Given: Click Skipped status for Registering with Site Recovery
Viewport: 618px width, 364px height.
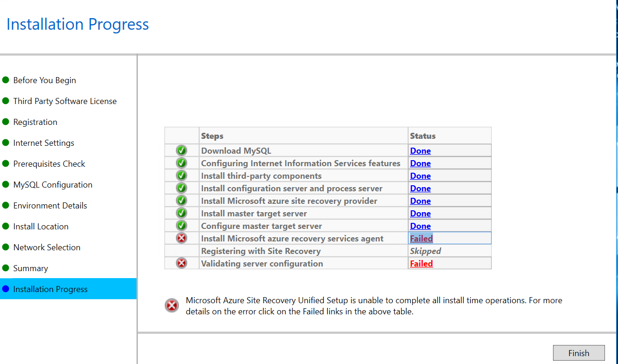Looking at the screenshot, I should click(x=425, y=251).
